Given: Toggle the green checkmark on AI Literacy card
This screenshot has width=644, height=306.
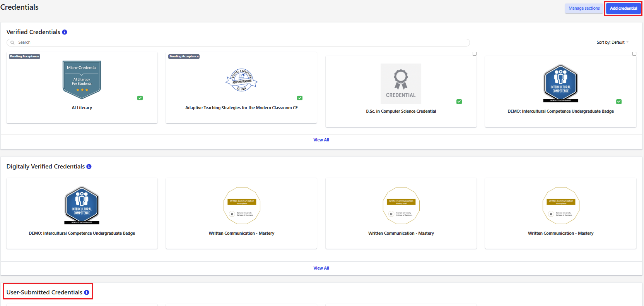Looking at the screenshot, I should 140,98.
